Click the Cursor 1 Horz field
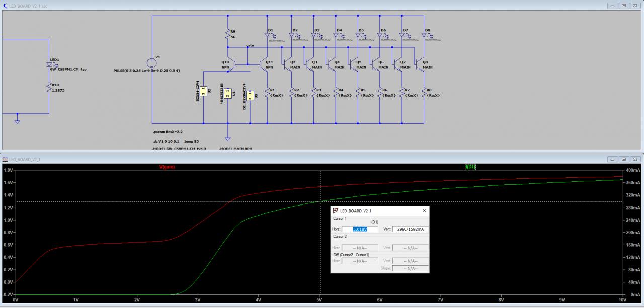This screenshot has width=644, height=308. click(359, 229)
